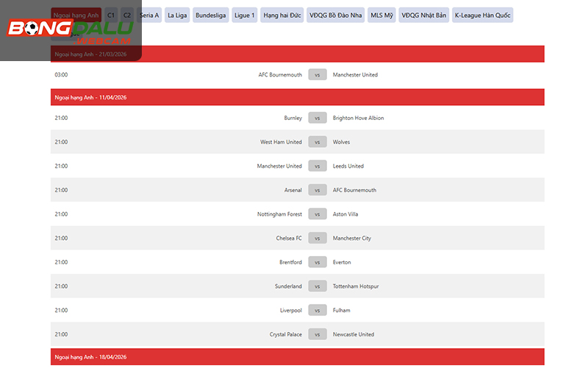Click vs button for Liverpool–Fulham match

[x=318, y=311]
